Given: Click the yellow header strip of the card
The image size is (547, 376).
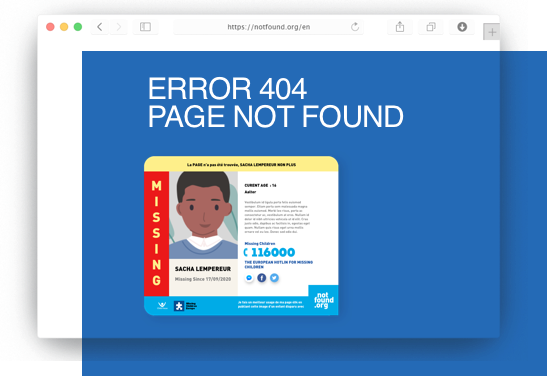Looking at the screenshot, I should (241, 164).
